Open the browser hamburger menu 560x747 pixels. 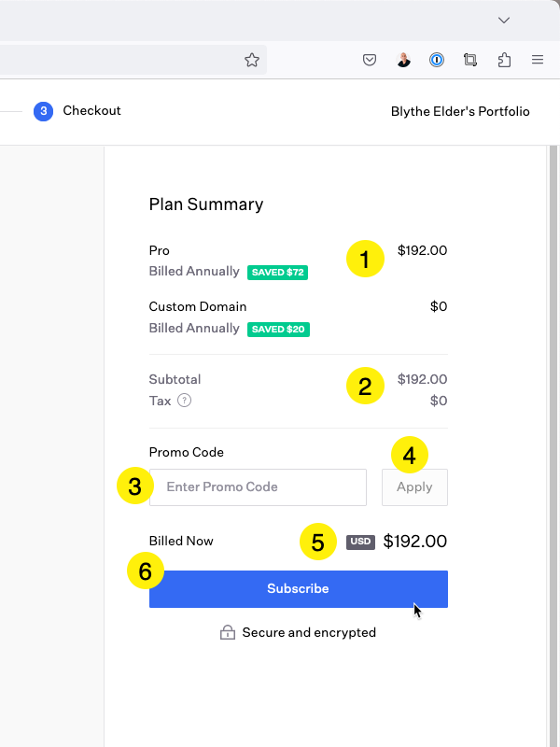click(x=538, y=60)
